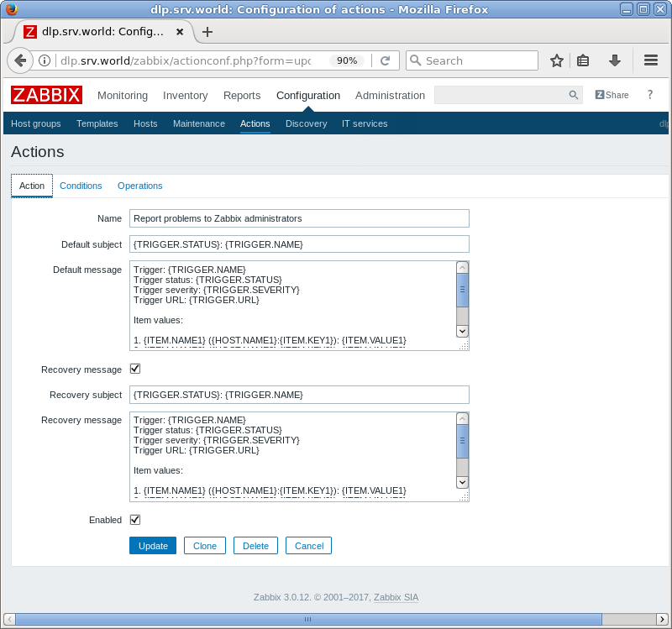Image resolution: width=672 pixels, height=629 pixels.
Task: Open the Monitoring menu
Action: click(x=123, y=96)
